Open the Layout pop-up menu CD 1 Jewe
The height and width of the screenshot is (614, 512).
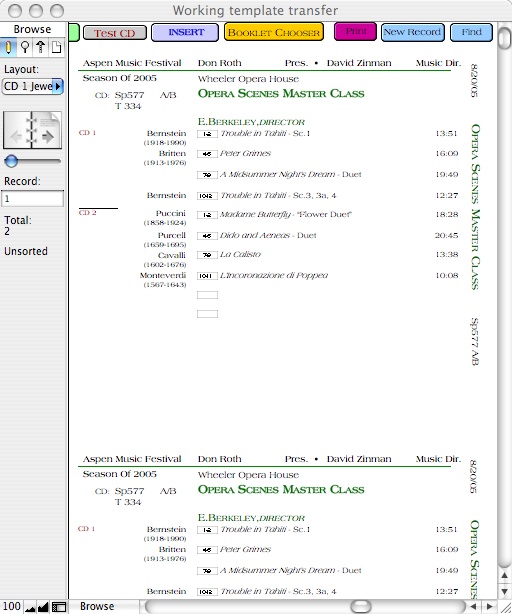click(x=32, y=86)
